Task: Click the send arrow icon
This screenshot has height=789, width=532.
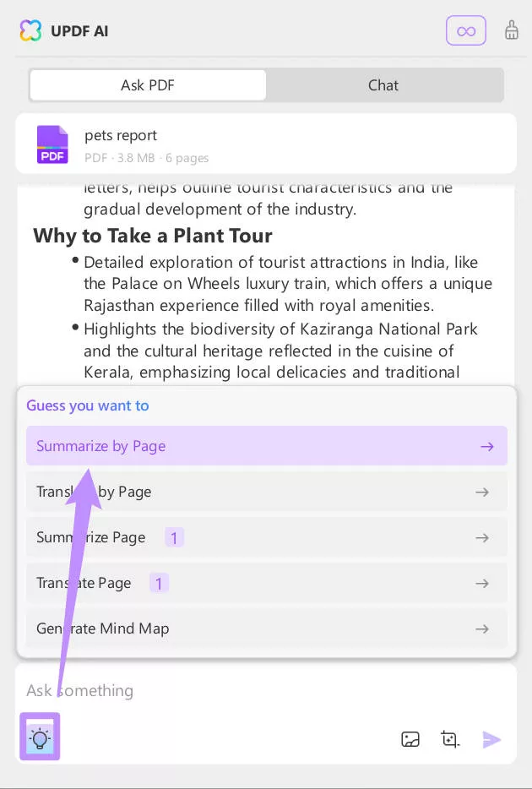Action: pyautogui.click(x=491, y=739)
